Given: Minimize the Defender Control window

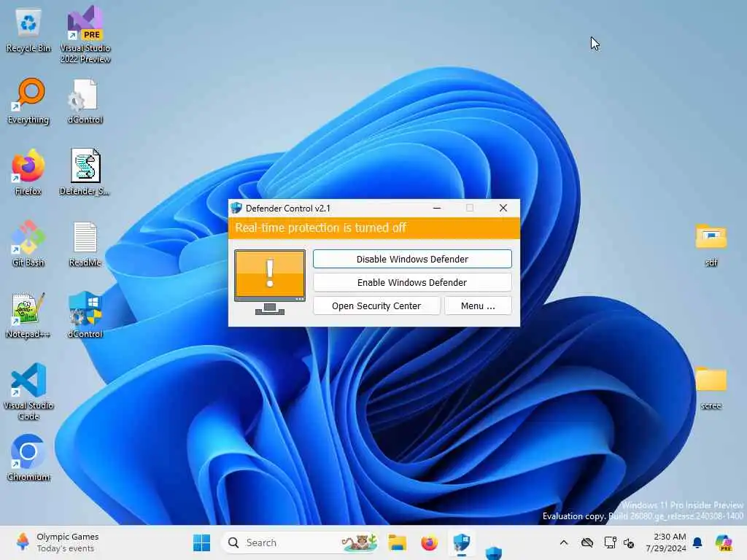Looking at the screenshot, I should 436,208.
